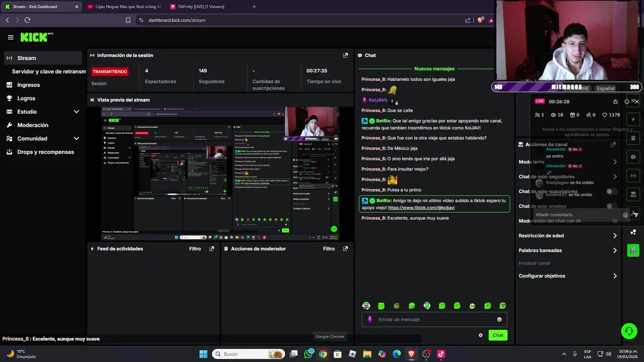Click the green headset support button
Image resolution: width=644 pixels, height=362 pixels.
click(x=629, y=331)
